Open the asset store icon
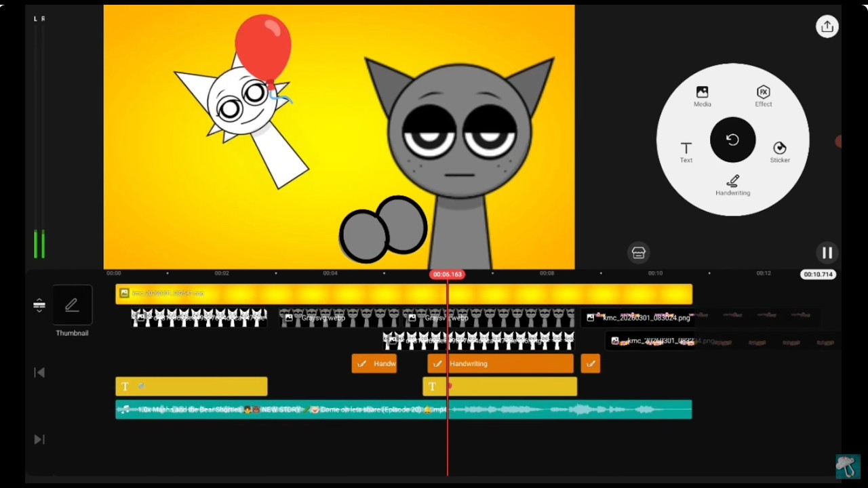The width and height of the screenshot is (868, 488). 638,253
